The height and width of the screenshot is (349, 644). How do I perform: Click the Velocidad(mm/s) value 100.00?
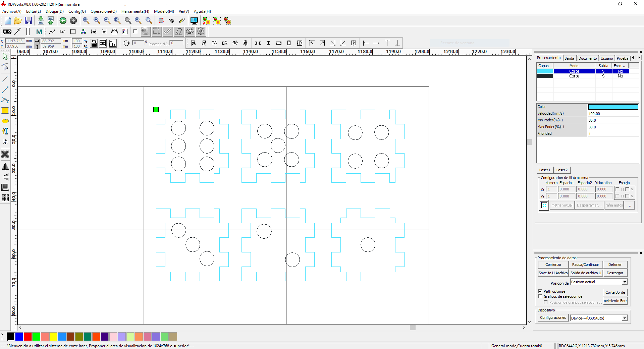coord(613,114)
